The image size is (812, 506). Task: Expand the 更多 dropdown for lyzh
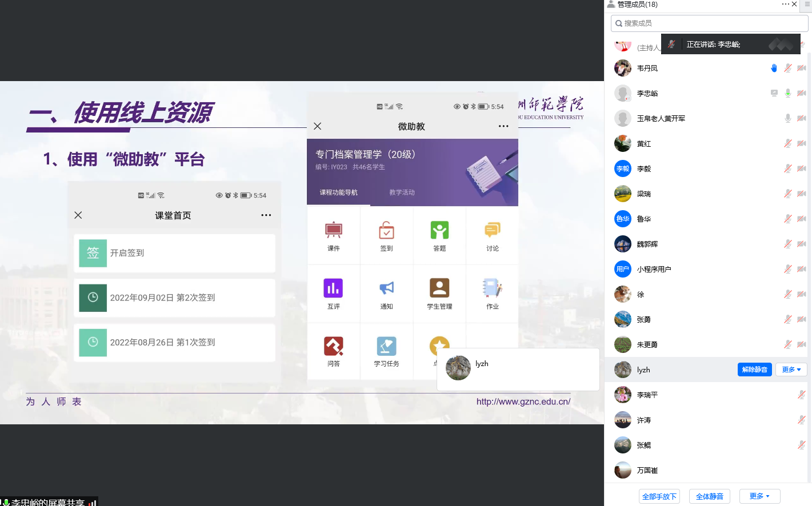click(791, 370)
